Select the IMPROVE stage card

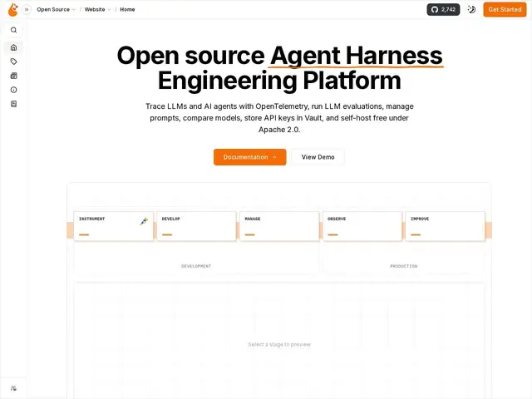click(x=446, y=226)
